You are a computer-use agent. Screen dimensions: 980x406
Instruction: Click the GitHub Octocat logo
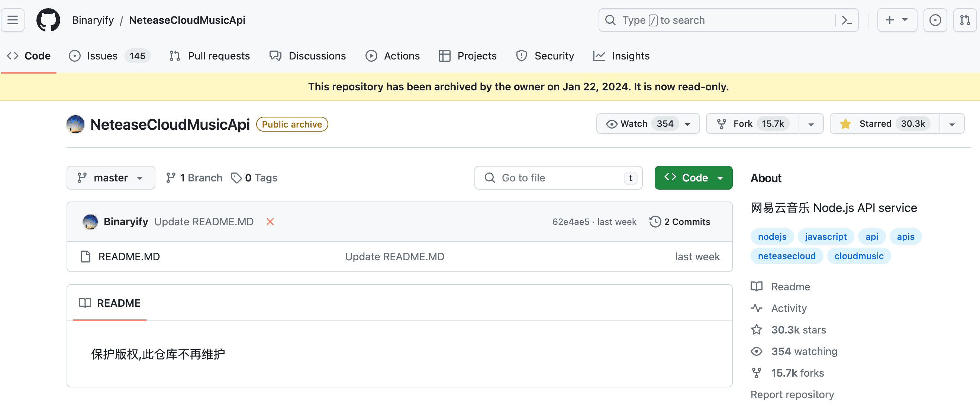(x=48, y=20)
